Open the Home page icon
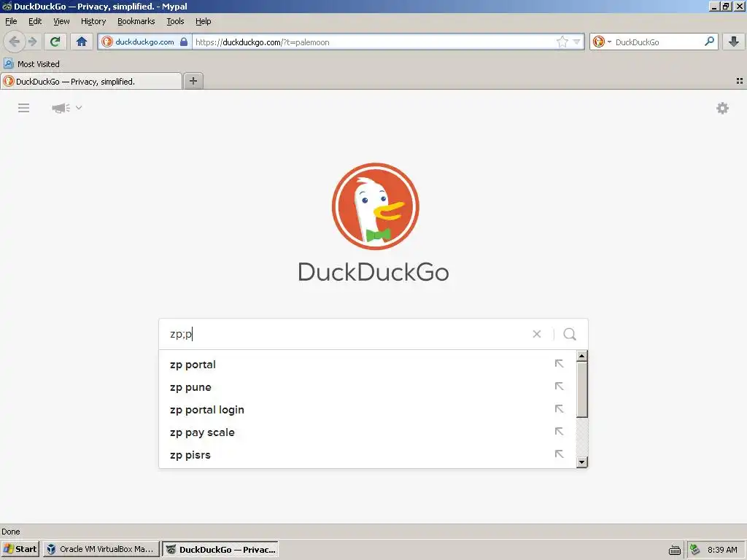This screenshot has width=747, height=560. point(82,42)
